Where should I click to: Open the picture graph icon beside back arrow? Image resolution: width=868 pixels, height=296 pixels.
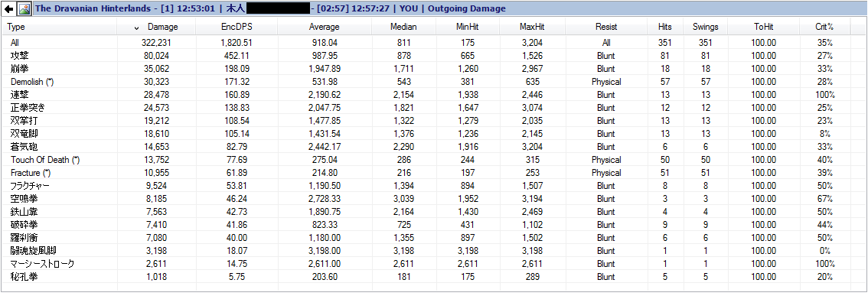pyautogui.click(x=24, y=9)
